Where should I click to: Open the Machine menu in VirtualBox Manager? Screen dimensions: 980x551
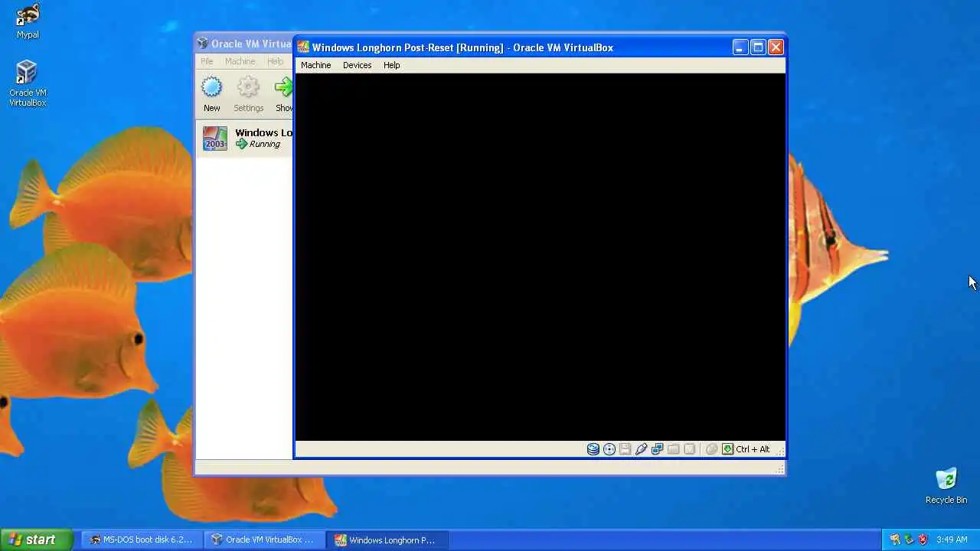240,61
